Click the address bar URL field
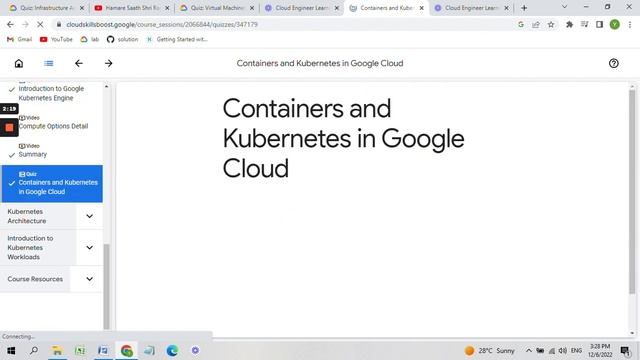 click(286, 24)
